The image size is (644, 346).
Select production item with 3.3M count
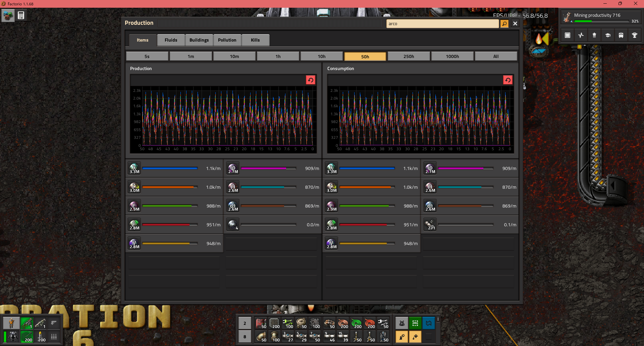135,168
